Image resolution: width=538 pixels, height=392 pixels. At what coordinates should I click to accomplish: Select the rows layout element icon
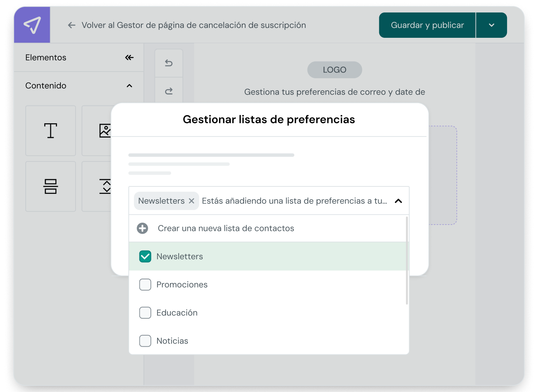click(x=50, y=186)
